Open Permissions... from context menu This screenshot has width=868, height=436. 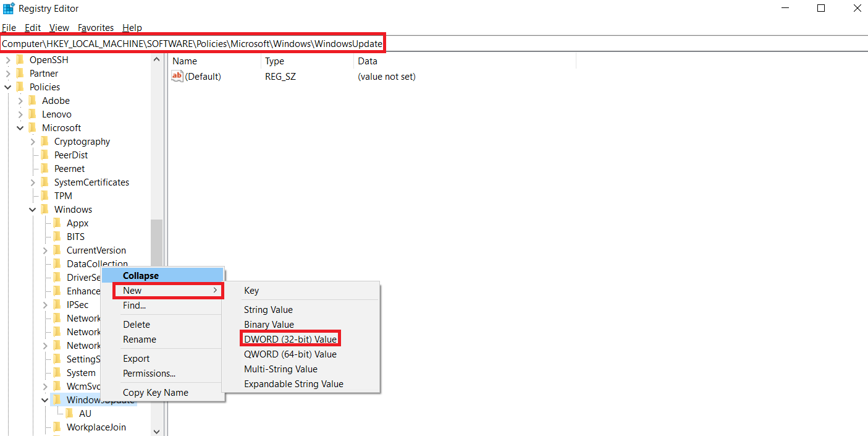(x=162, y=374)
